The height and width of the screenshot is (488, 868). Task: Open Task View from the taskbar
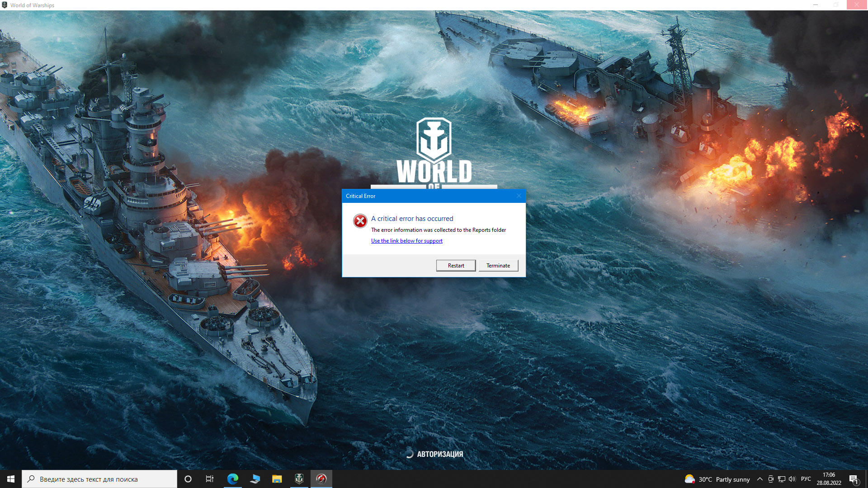pos(210,479)
